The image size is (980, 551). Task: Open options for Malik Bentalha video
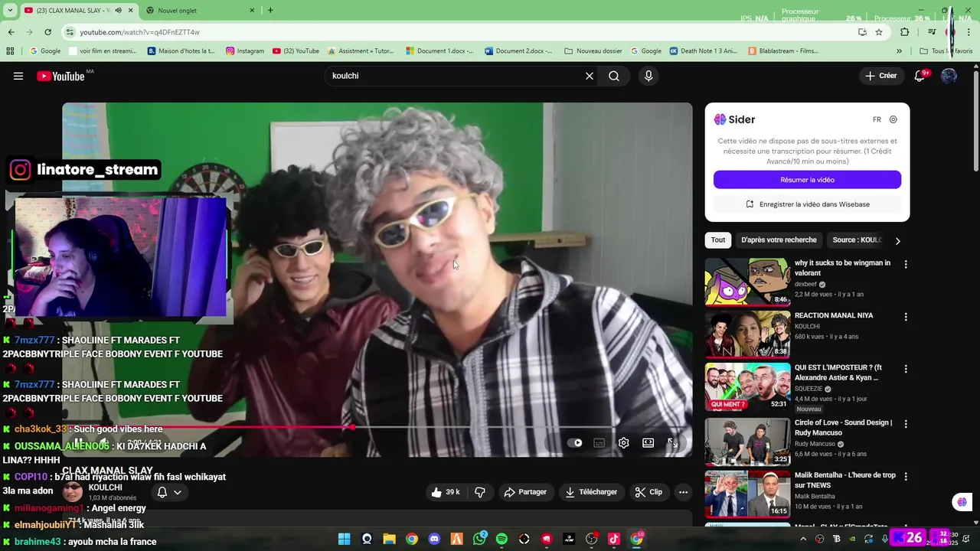[x=906, y=476]
